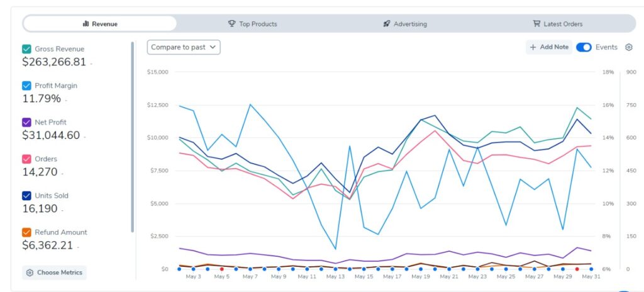Click the May 13 axis label
Image resolution: width=644 pixels, height=292 pixels.
click(336, 277)
